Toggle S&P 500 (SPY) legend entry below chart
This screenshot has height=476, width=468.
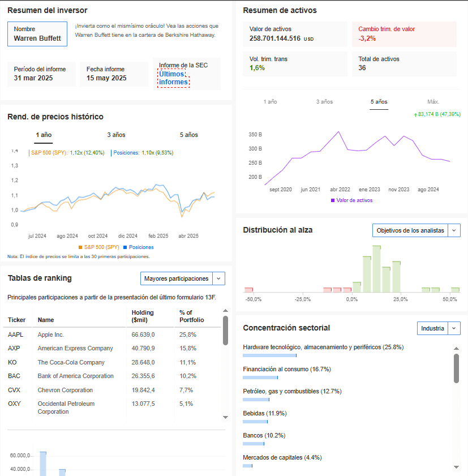[x=98, y=247]
